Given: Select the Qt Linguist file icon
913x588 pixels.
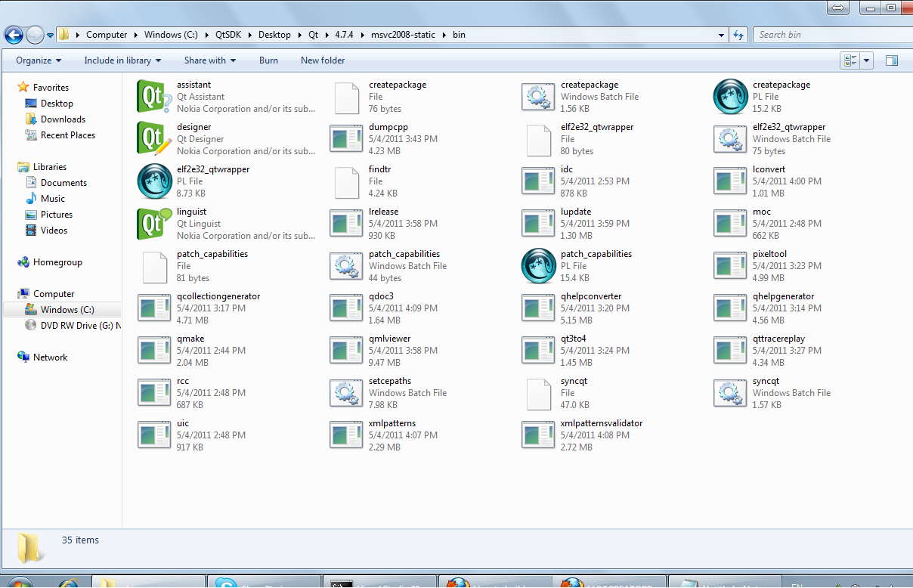Looking at the screenshot, I should pos(154,224).
